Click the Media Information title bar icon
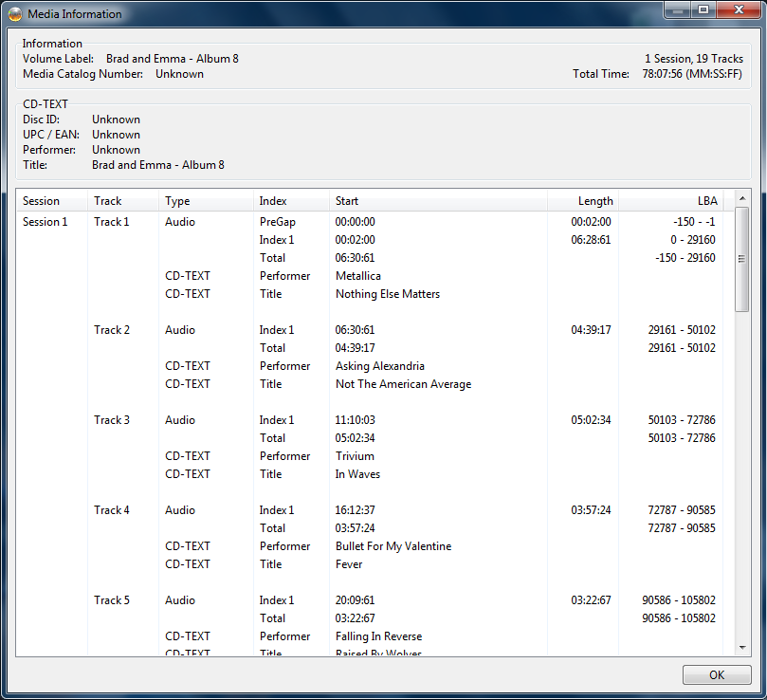767x700 pixels. [x=14, y=14]
